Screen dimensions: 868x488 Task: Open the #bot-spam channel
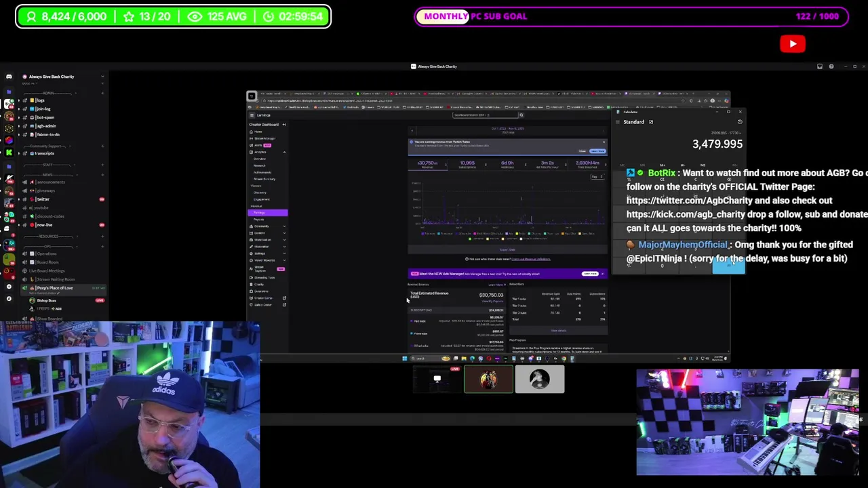[x=45, y=117]
